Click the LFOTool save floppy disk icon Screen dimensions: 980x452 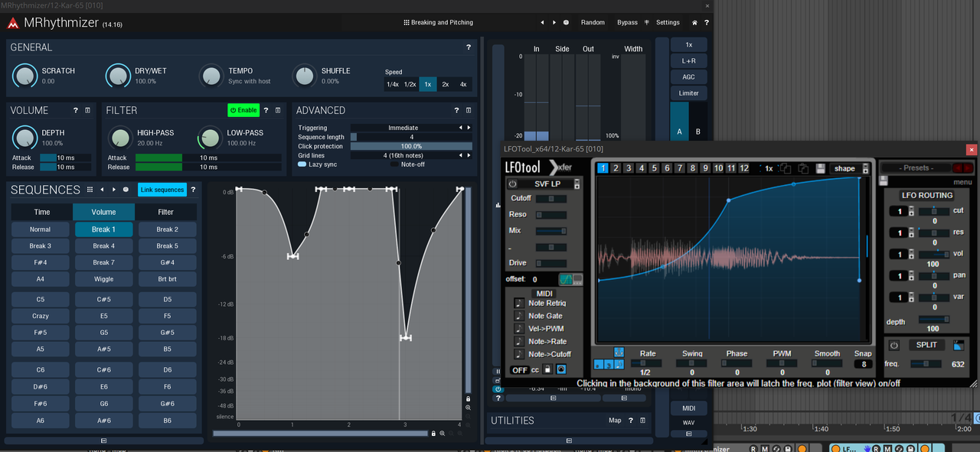[820, 168]
